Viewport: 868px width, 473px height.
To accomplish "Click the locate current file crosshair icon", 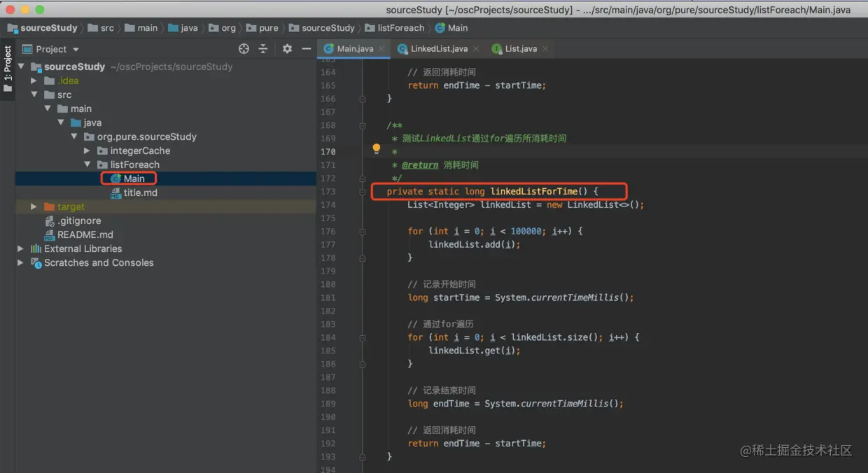I will 244,49.
